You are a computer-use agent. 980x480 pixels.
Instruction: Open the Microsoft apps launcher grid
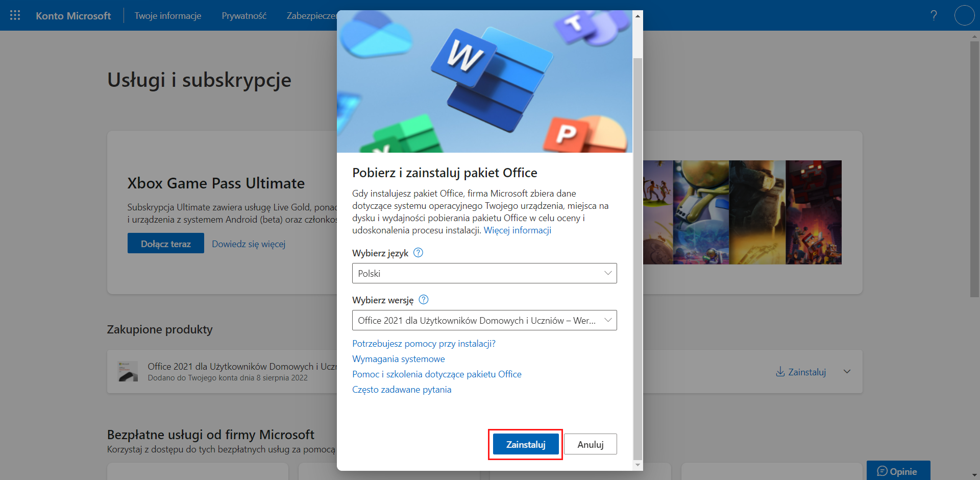15,15
